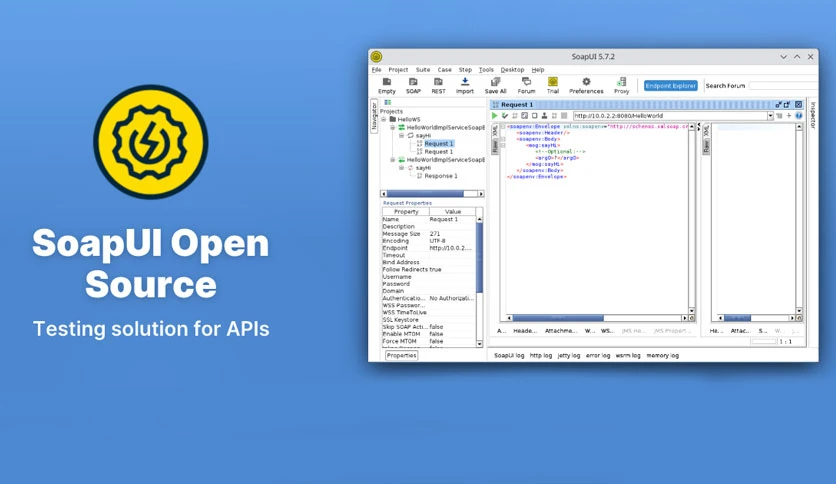Open the Help menu
This screenshot has height=484, width=836.
click(x=538, y=70)
